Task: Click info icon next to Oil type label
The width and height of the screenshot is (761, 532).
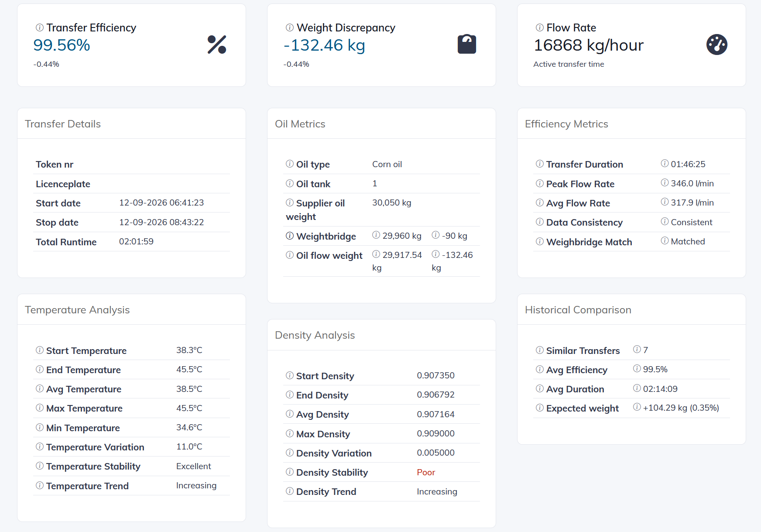Action: pos(290,164)
